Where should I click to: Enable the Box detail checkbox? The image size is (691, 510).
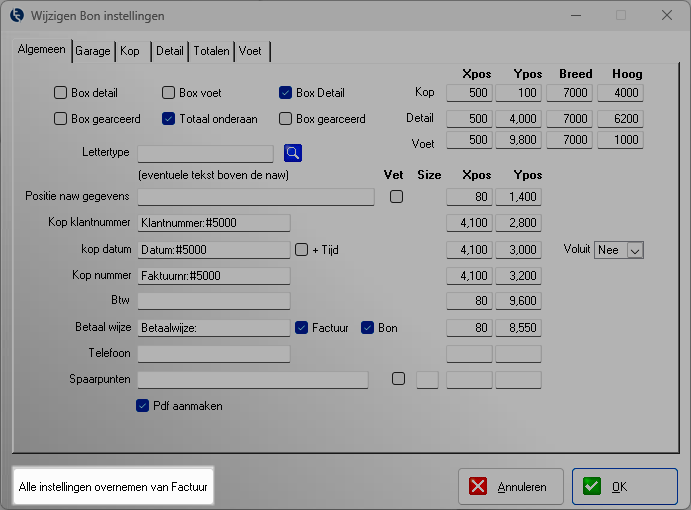pos(61,93)
